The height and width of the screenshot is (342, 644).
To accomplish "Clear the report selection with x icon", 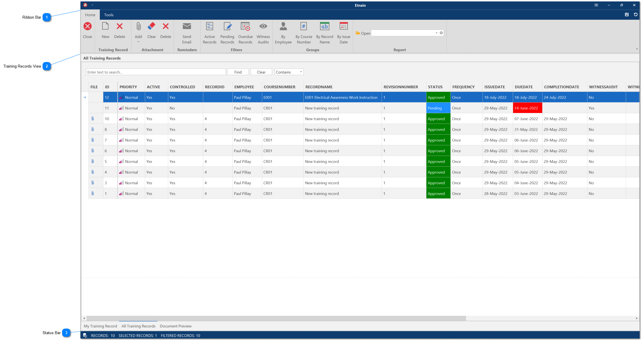I will (x=441, y=33).
